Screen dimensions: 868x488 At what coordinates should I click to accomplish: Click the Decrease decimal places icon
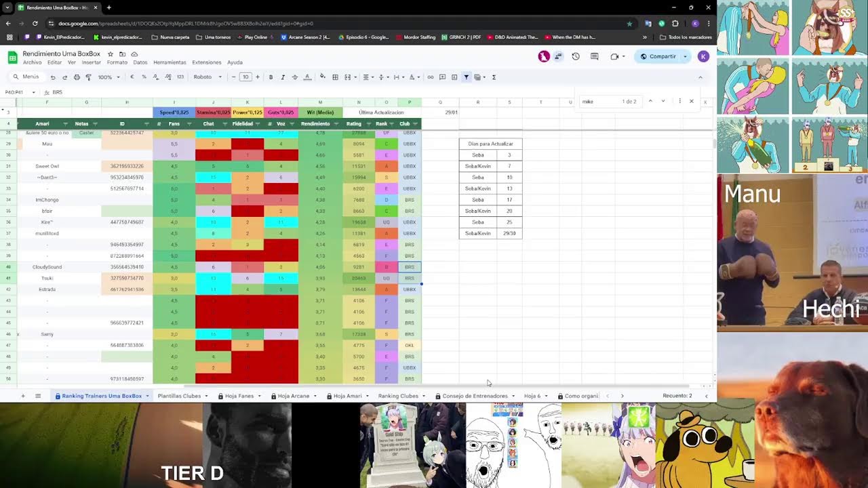click(x=155, y=77)
